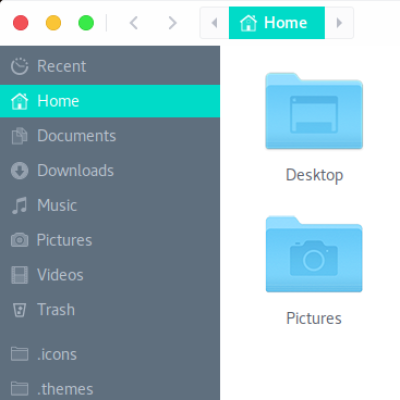
Task: Click the .themes folder icon in sidebar
Action: click(x=19, y=389)
